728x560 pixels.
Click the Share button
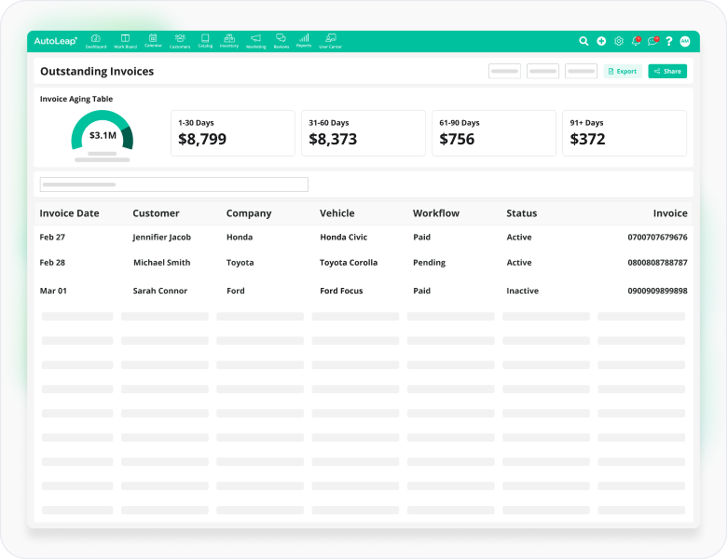[x=667, y=71]
